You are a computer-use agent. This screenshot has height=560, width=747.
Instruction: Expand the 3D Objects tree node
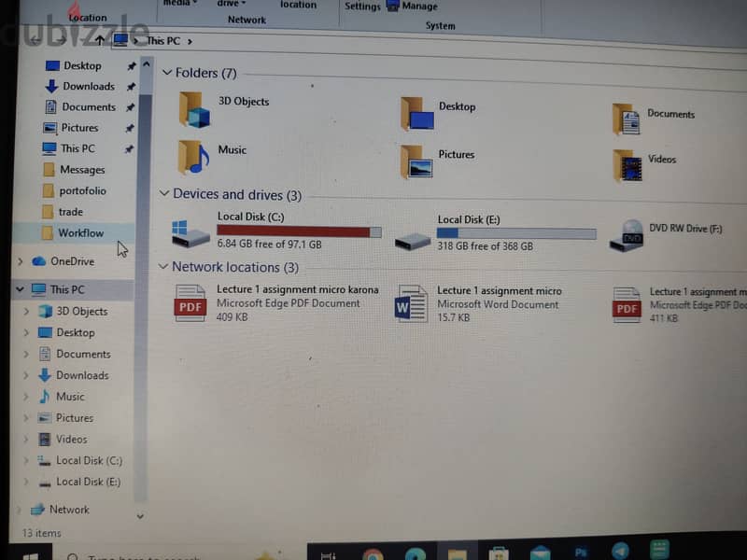(27, 312)
